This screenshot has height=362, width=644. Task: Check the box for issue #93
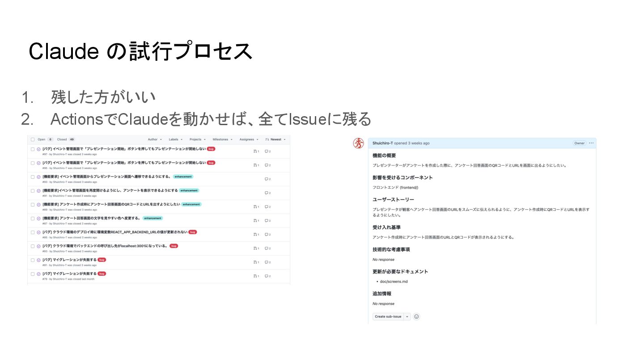pos(33,177)
